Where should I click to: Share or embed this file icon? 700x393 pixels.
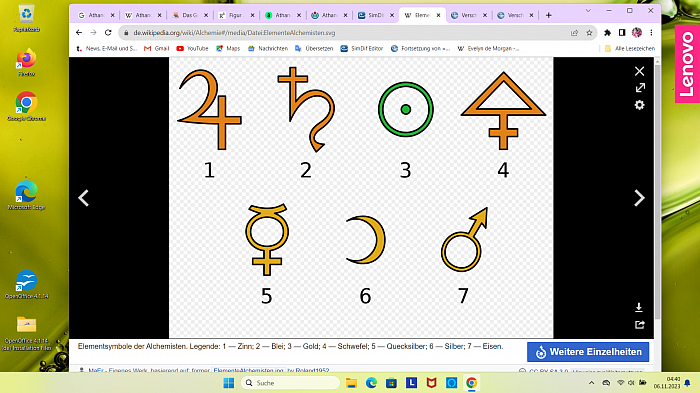(x=639, y=325)
